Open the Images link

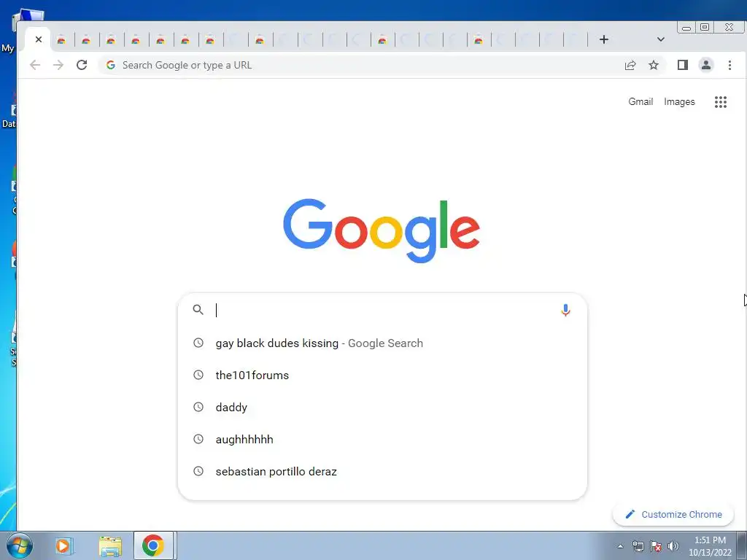coord(679,102)
